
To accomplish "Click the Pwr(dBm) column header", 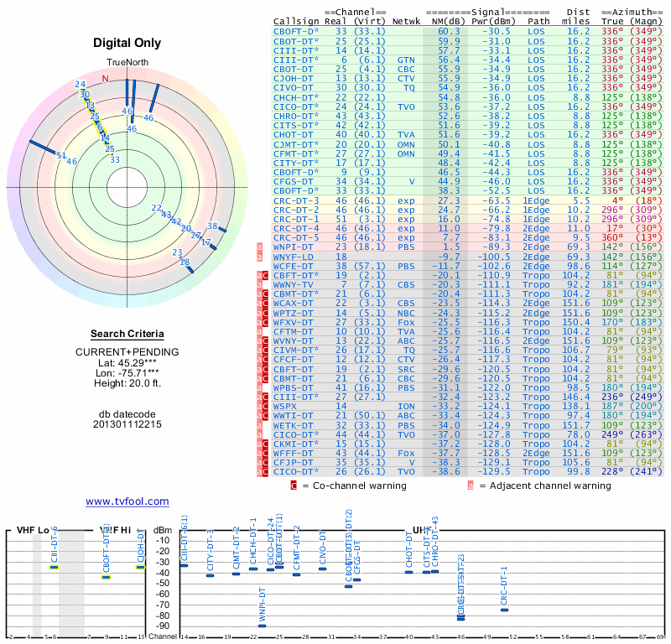I will click(x=494, y=22).
